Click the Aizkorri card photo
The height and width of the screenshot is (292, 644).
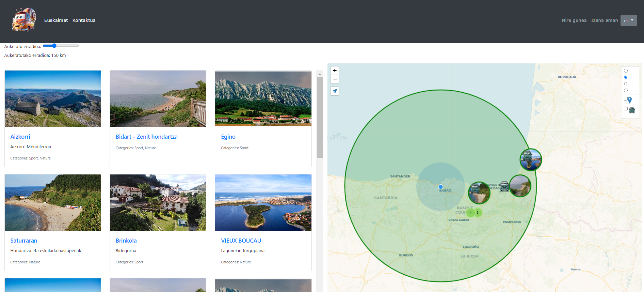pyautogui.click(x=53, y=99)
